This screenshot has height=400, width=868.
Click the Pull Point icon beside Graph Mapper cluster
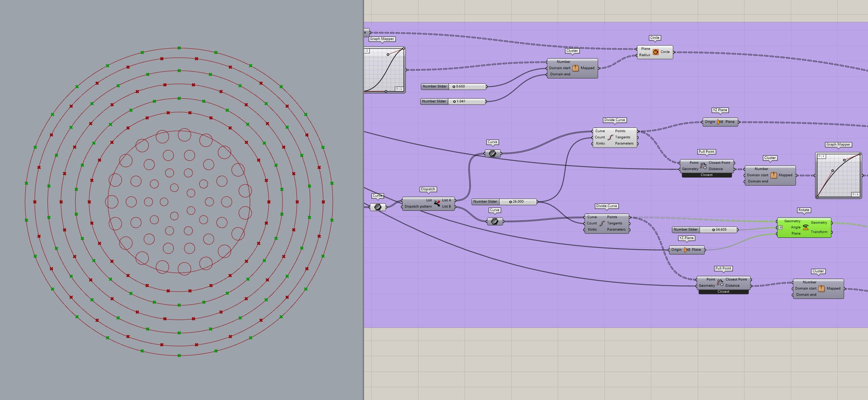point(703,166)
